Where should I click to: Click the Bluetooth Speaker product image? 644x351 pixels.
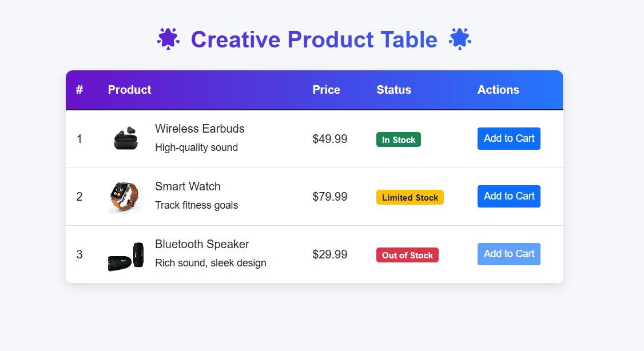[x=126, y=254]
